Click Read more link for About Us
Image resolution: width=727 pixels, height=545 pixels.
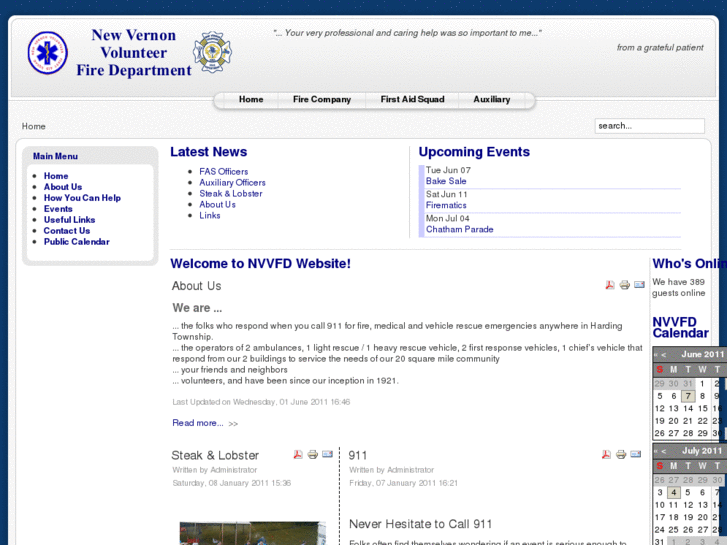[198, 423]
